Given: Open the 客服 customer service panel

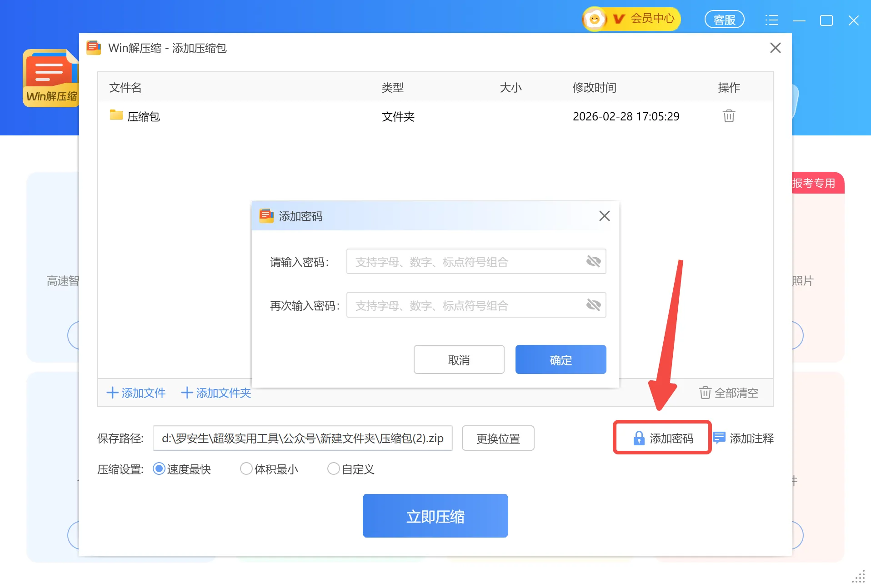Looking at the screenshot, I should [x=724, y=19].
